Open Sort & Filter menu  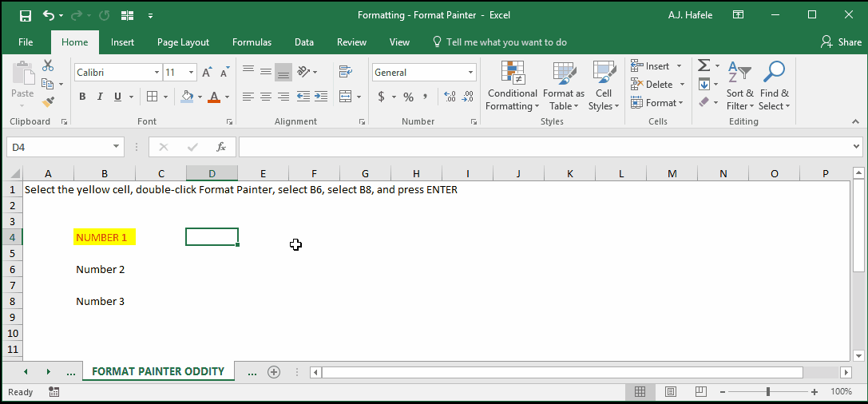tap(739, 85)
